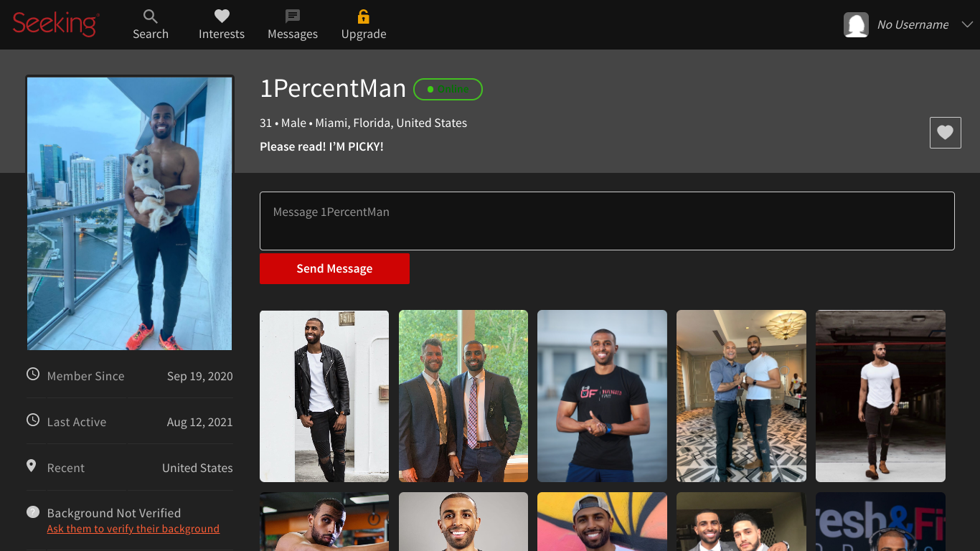Viewport: 980px width, 551px height.
Task: Click the green Online status badge
Action: tap(448, 89)
